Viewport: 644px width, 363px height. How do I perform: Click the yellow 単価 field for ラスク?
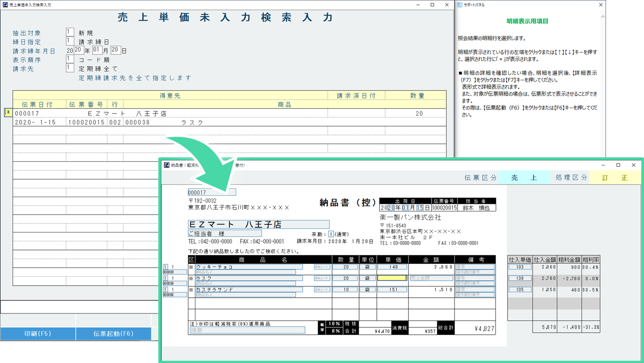[392, 278]
